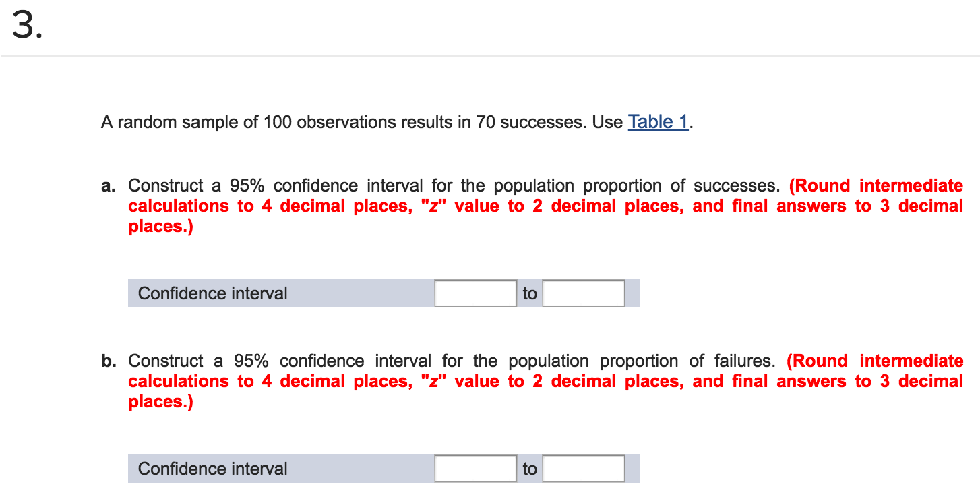
Task: Open the Table 1 hyperlink
Action: pos(657,122)
